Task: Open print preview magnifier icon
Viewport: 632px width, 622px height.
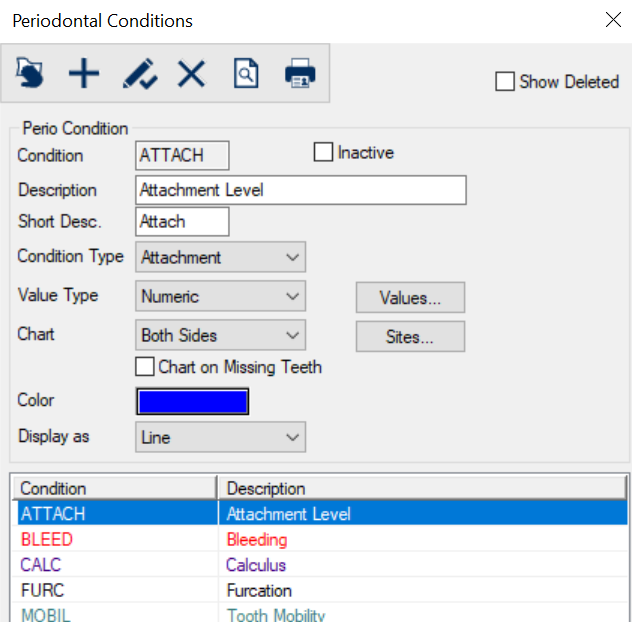Action: 246,73
